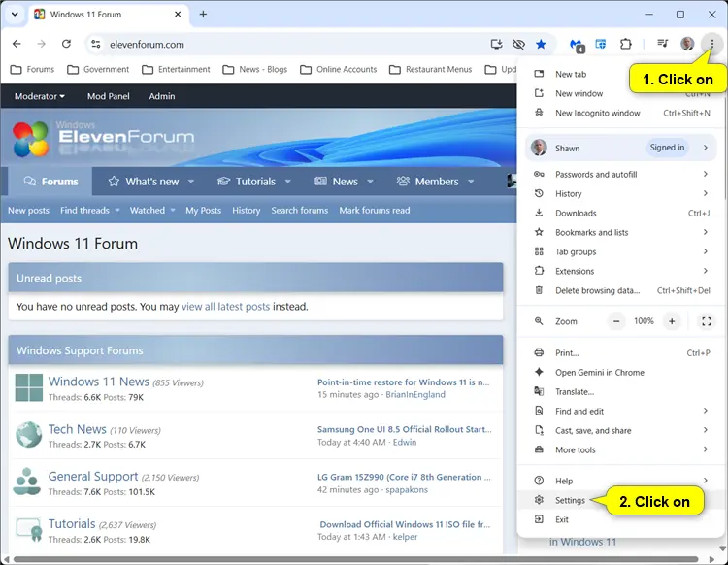Open the Windows 11 News forum
Viewport: 728px width, 565px height.
[98, 382]
